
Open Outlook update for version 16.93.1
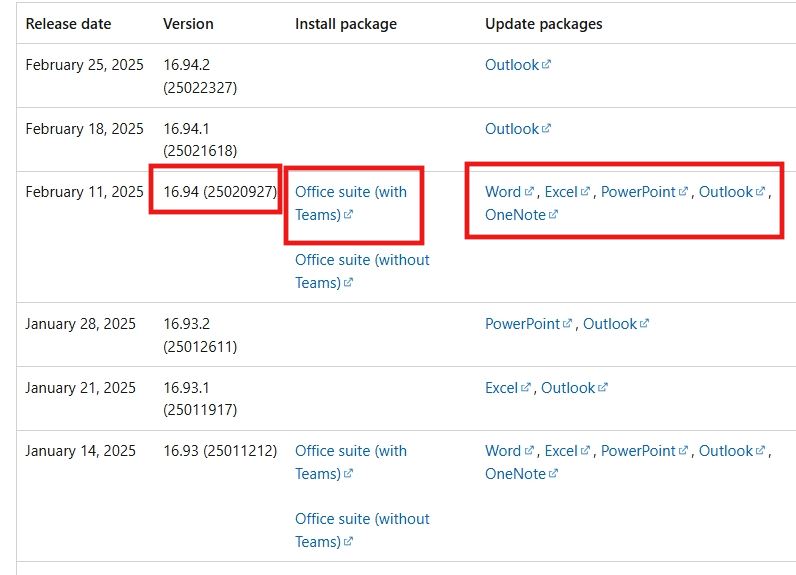[574, 388]
